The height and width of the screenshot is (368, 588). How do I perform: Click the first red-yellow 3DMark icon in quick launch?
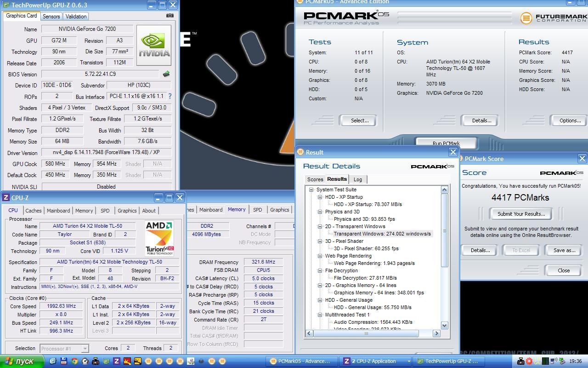(127, 361)
